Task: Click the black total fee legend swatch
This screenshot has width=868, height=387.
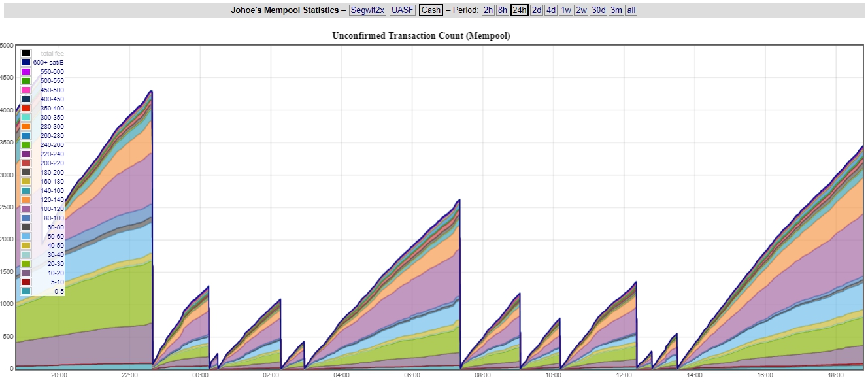Action: pos(26,54)
